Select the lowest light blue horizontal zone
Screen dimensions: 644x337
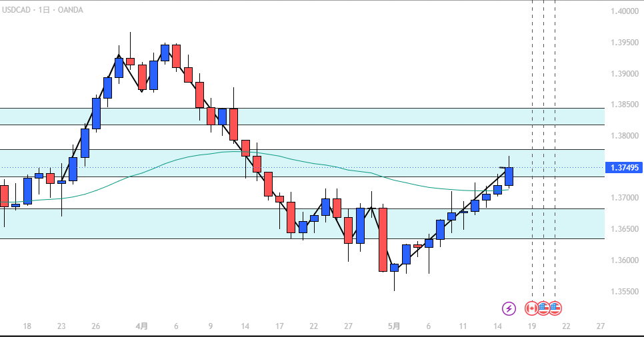(x=302, y=224)
